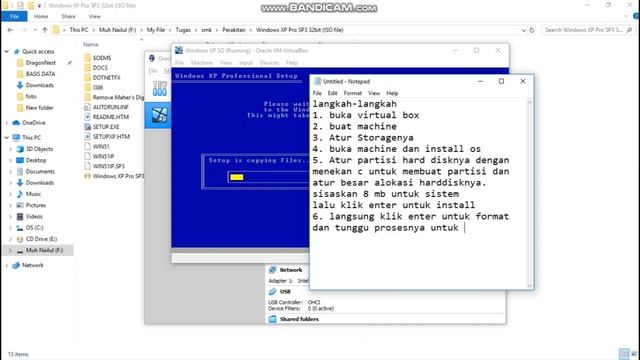The image size is (640, 360).
Task: Open Music under This PC
Action: click(x=33, y=194)
